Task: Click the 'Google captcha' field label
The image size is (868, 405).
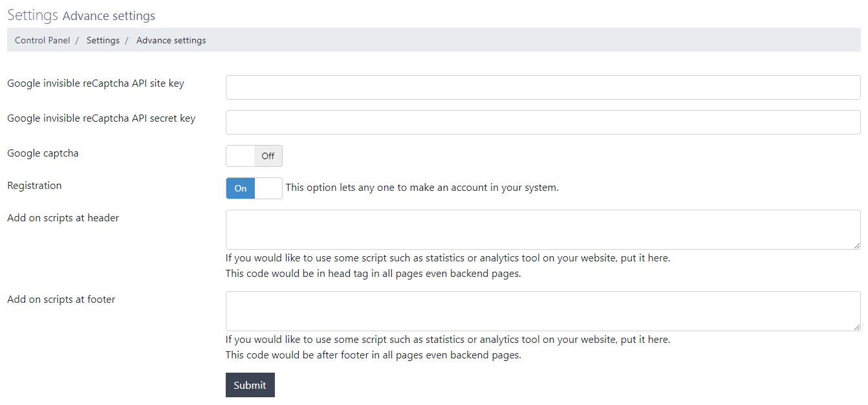Action: tap(43, 153)
